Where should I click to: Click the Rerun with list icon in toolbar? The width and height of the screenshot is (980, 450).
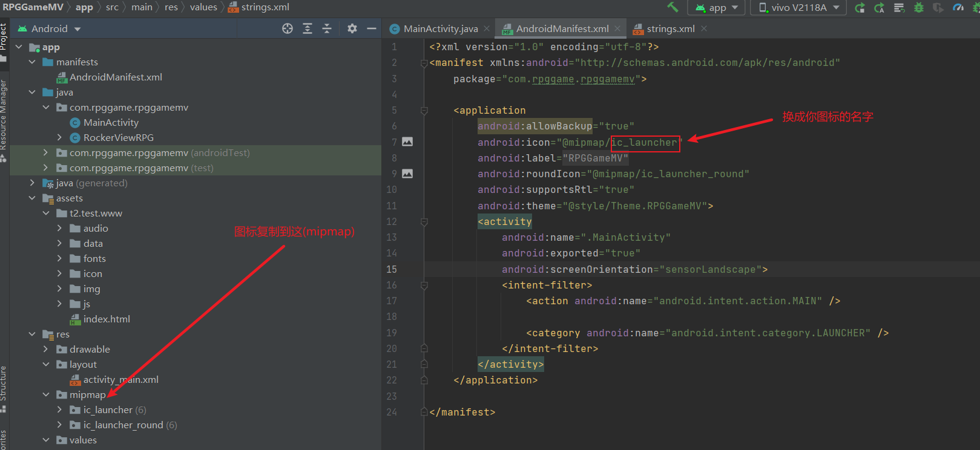899,8
